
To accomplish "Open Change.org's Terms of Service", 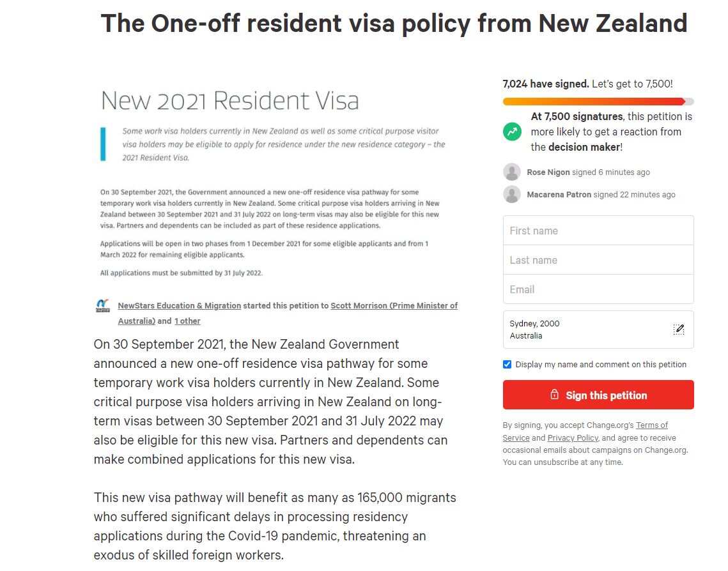I will [653, 425].
